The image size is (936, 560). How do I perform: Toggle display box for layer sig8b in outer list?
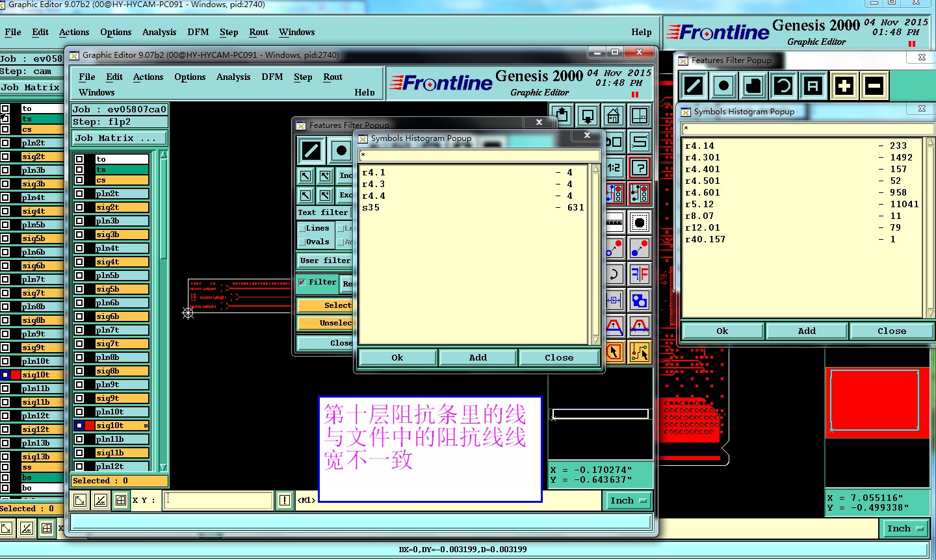(x=5, y=320)
